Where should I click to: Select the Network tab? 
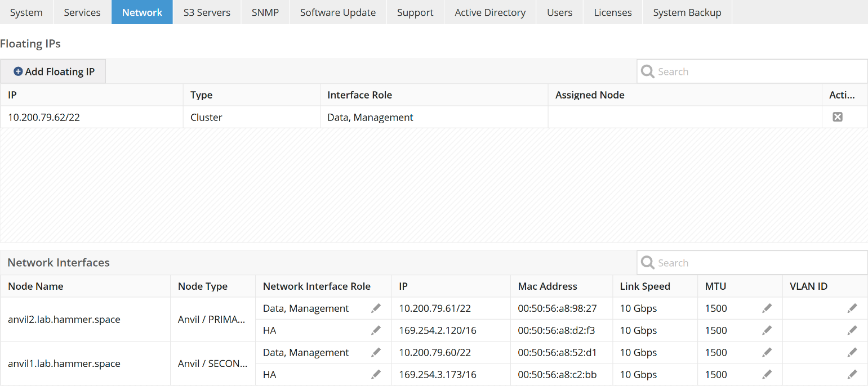click(142, 12)
